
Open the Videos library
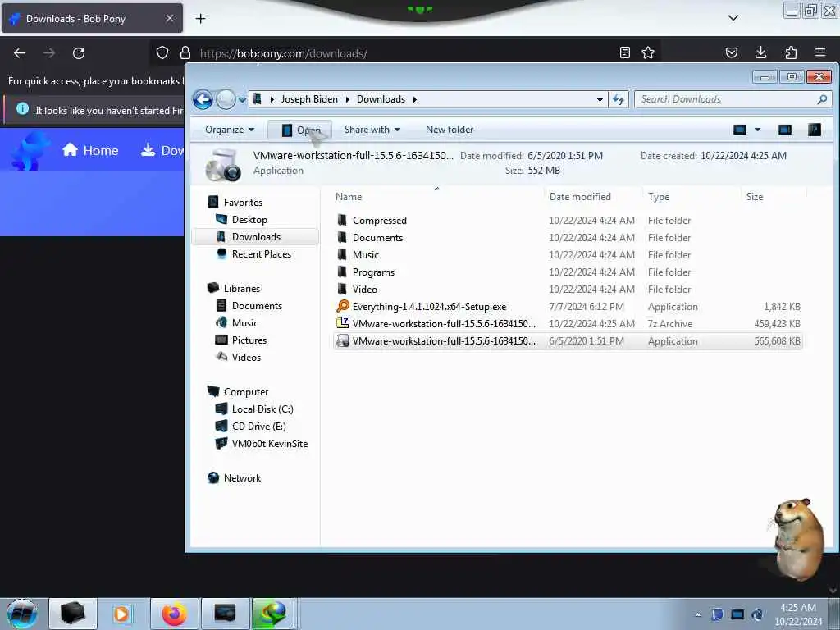coord(246,358)
